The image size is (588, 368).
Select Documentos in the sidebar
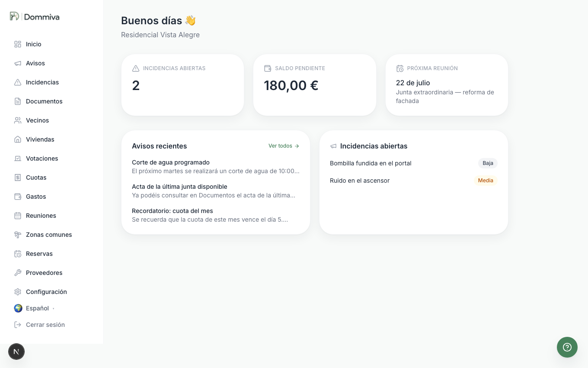44,101
